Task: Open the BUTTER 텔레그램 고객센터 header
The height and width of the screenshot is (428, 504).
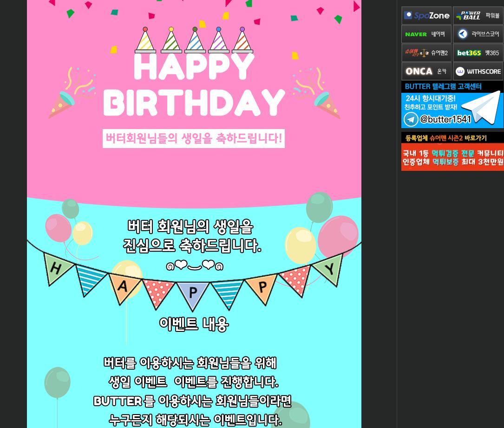Action: (x=443, y=87)
